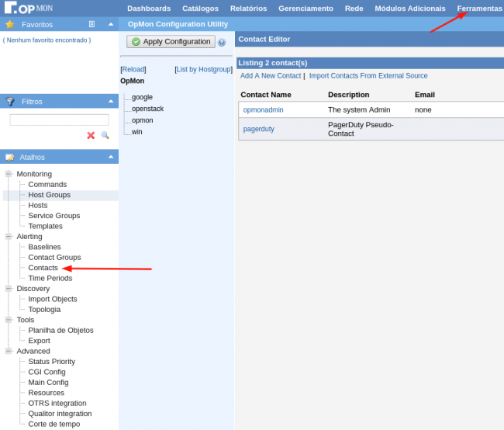
Task: Collapse the Filtros panel with its arrow
Action: [110, 101]
